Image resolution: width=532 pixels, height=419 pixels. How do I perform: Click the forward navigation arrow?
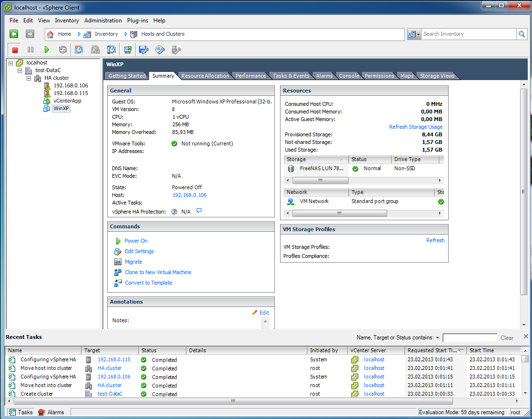point(30,34)
